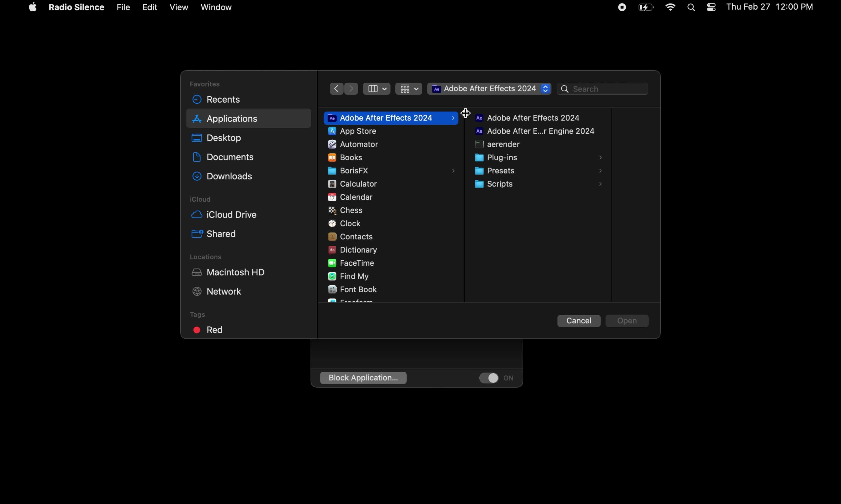Open the Adobe After Effects 2024 path popup
Image resolution: width=841 pixels, height=504 pixels.
tap(489, 89)
